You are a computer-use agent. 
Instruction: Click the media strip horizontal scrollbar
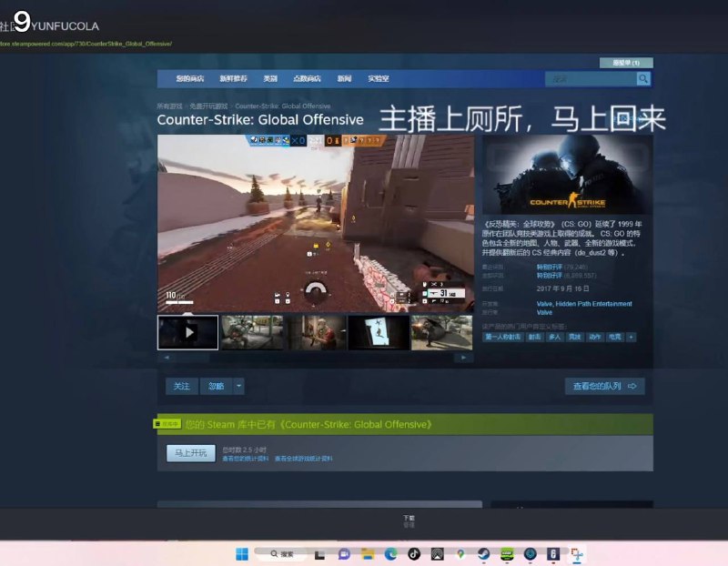[x=315, y=358]
